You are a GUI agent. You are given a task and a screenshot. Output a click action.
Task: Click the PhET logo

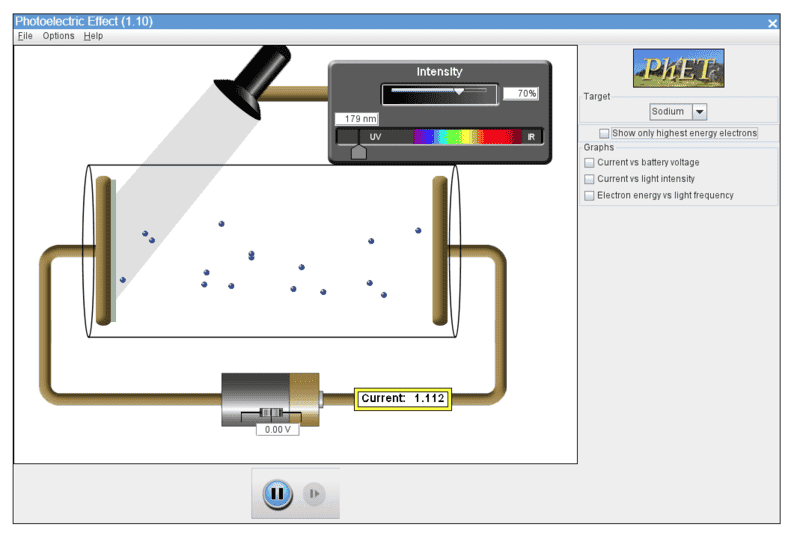[x=678, y=68]
